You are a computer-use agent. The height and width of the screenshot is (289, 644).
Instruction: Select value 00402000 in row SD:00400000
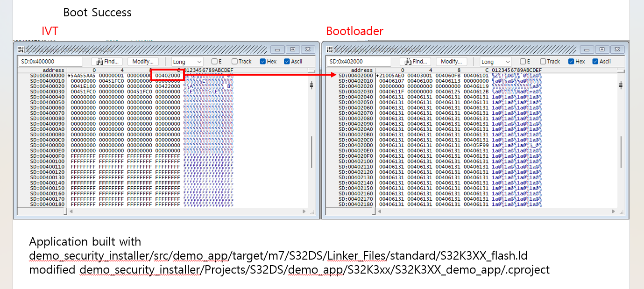(168, 76)
